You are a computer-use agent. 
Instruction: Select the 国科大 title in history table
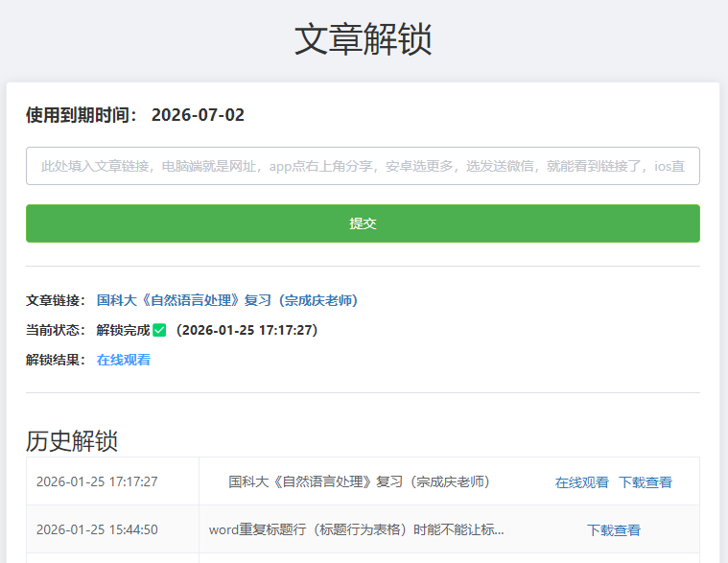click(x=359, y=481)
